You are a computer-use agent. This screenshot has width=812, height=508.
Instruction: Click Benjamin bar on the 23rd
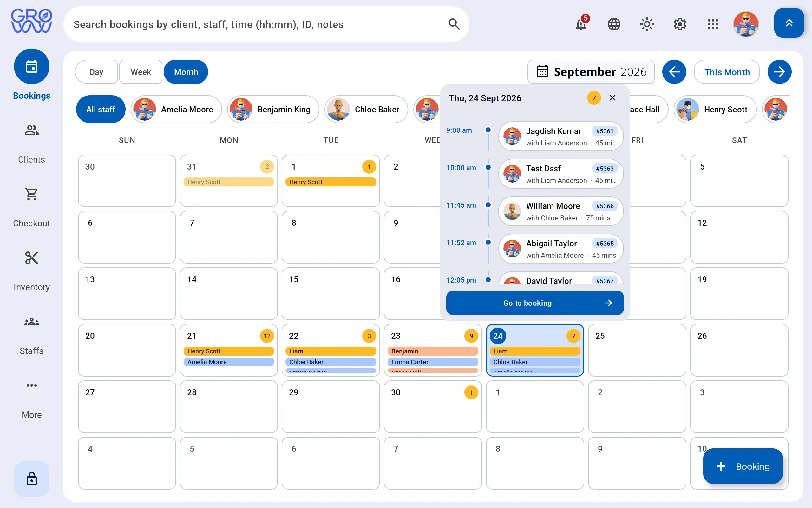click(x=433, y=351)
